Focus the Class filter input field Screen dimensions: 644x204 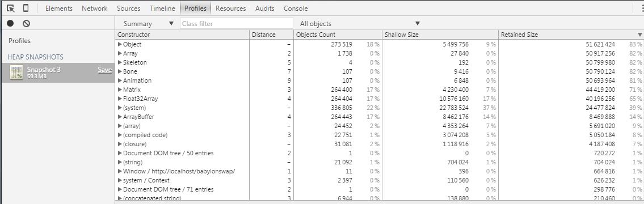237,24
